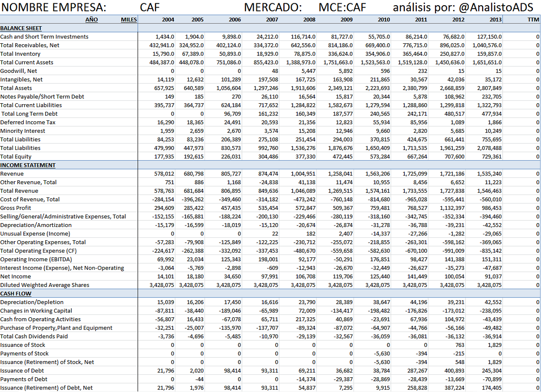Screen dimensions: 541x392
Task: Select the Total Inventory row label
Action: tap(20, 54)
